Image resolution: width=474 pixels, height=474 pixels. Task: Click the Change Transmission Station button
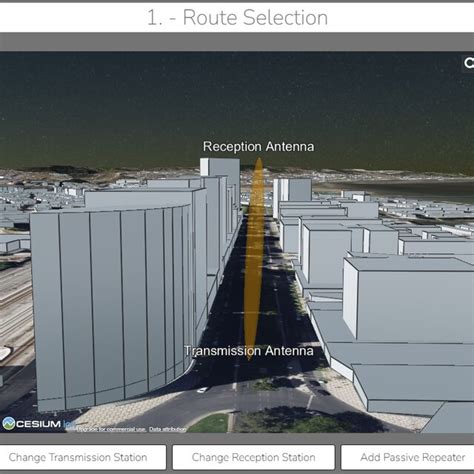pyautogui.click(x=78, y=457)
